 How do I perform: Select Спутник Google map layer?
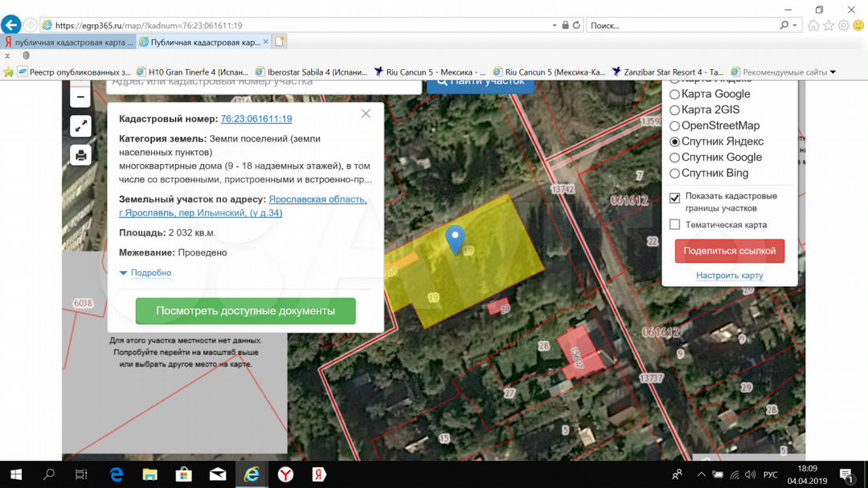point(675,158)
